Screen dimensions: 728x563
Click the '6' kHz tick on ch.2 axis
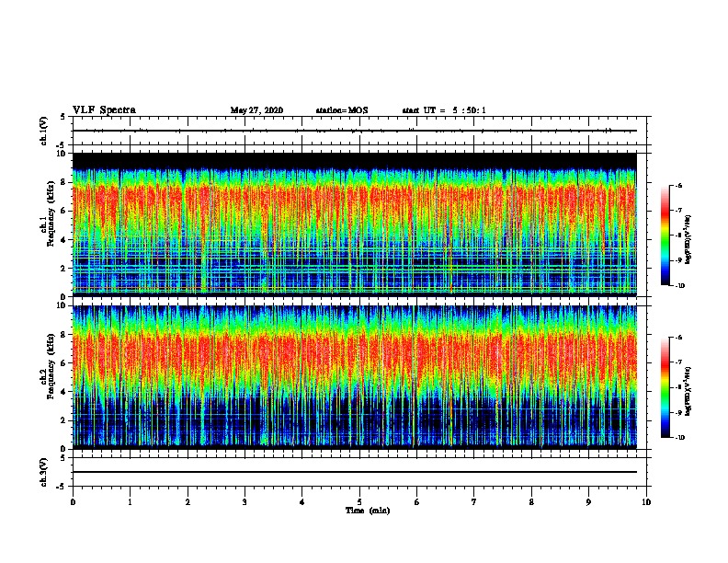pos(63,363)
